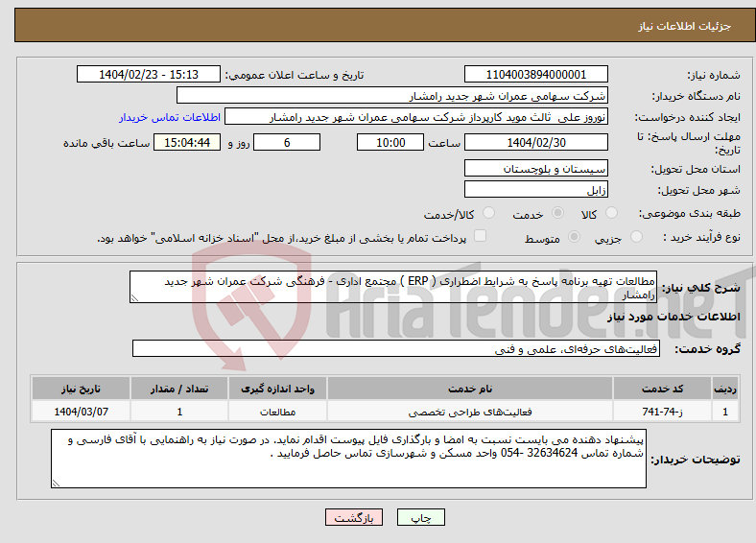Viewport: 756px width, 543px height.
Task: Click the بازگشت back button
Action: point(354,517)
